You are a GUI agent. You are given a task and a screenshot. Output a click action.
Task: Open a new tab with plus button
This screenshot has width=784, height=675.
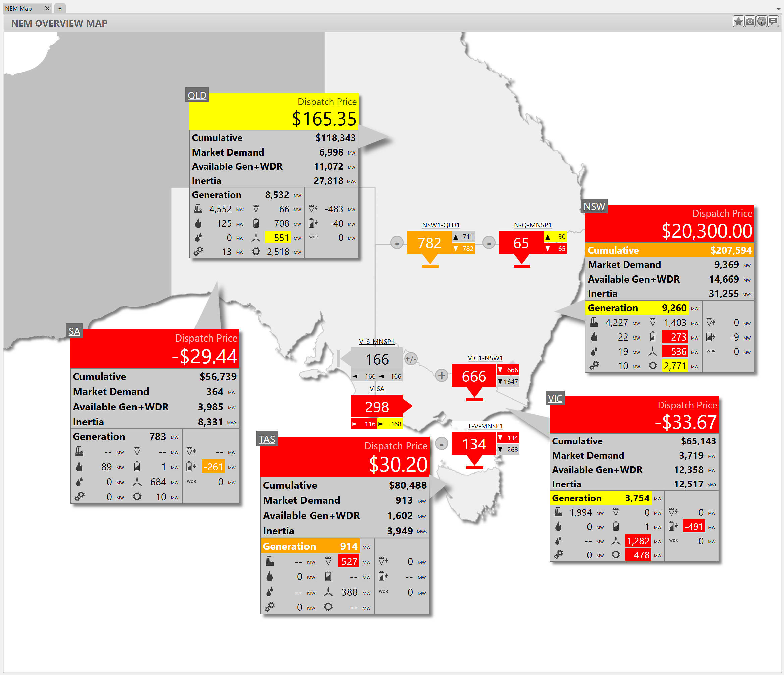pyautogui.click(x=60, y=8)
